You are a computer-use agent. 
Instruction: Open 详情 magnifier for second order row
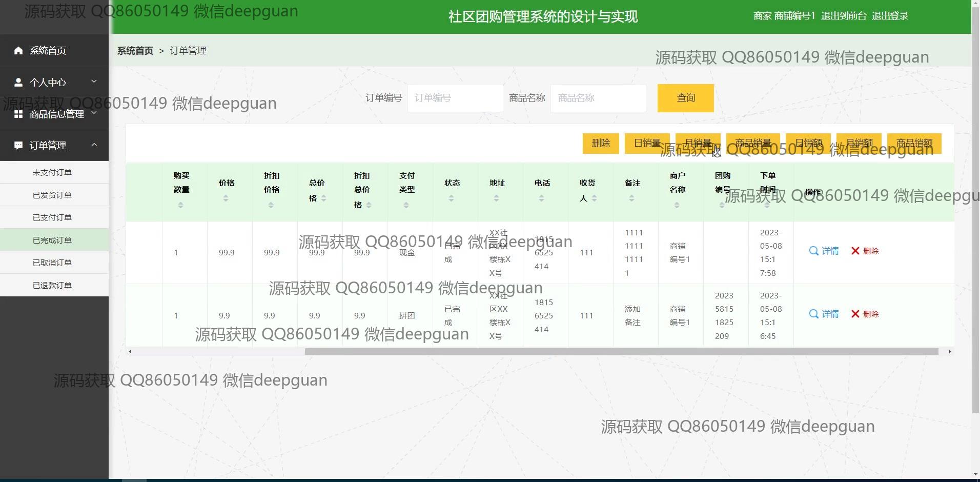(813, 314)
